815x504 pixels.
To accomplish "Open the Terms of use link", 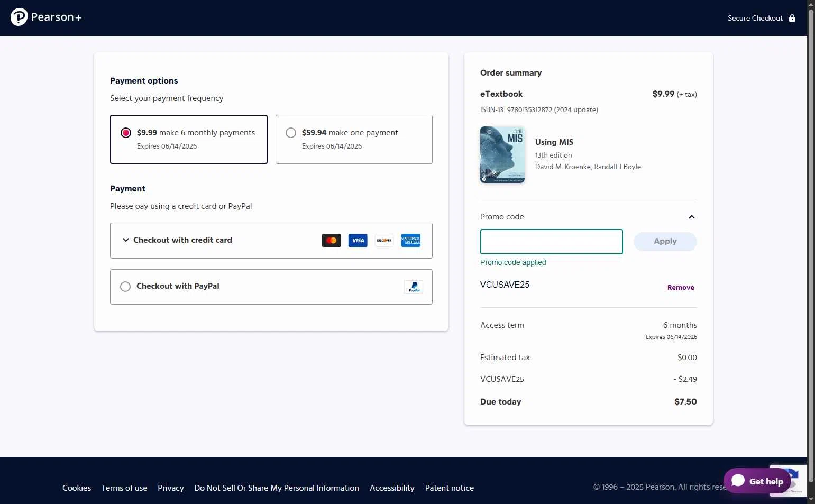I will coord(124,488).
